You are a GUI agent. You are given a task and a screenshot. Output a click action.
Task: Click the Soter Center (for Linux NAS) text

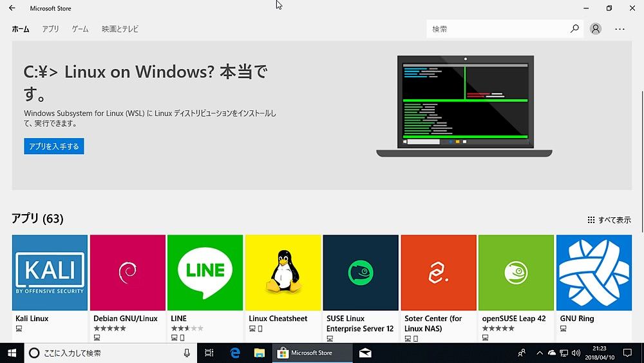pyautogui.click(x=433, y=324)
